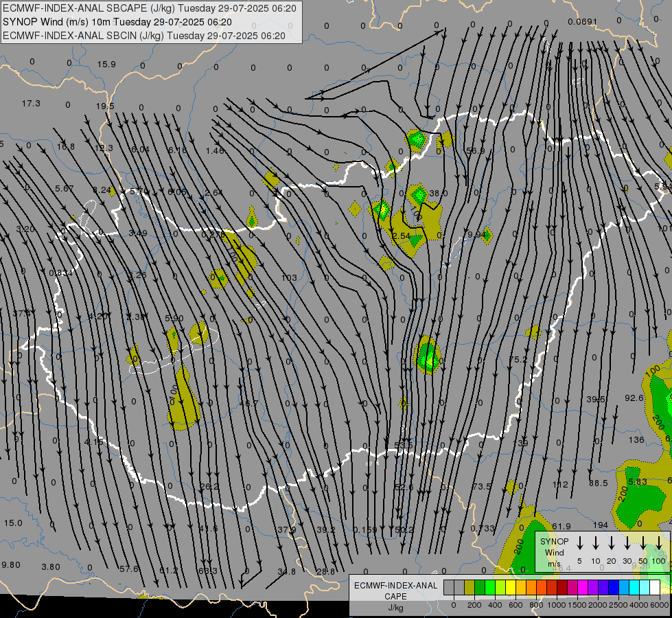Select the dark green CAPE scale swatch
Image resolution: width=672 pixels, height=618 pixels.
click(x=480, y=588)
